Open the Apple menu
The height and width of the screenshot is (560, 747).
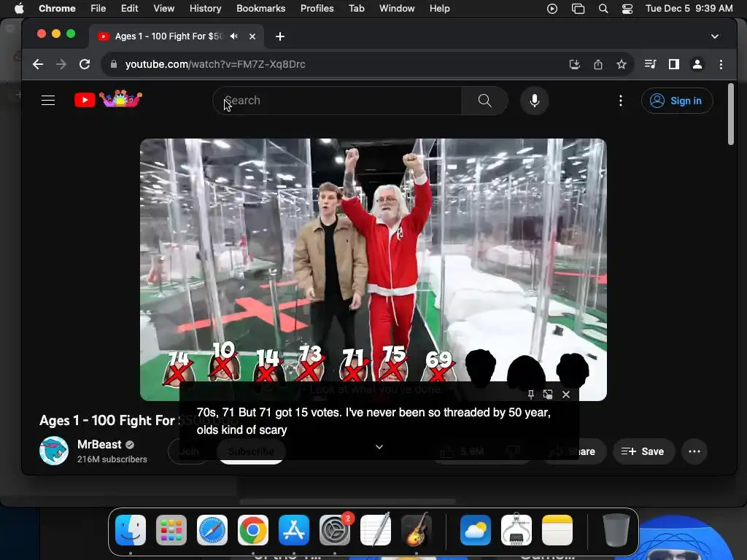pyautogui.click(x=18, y=9)
